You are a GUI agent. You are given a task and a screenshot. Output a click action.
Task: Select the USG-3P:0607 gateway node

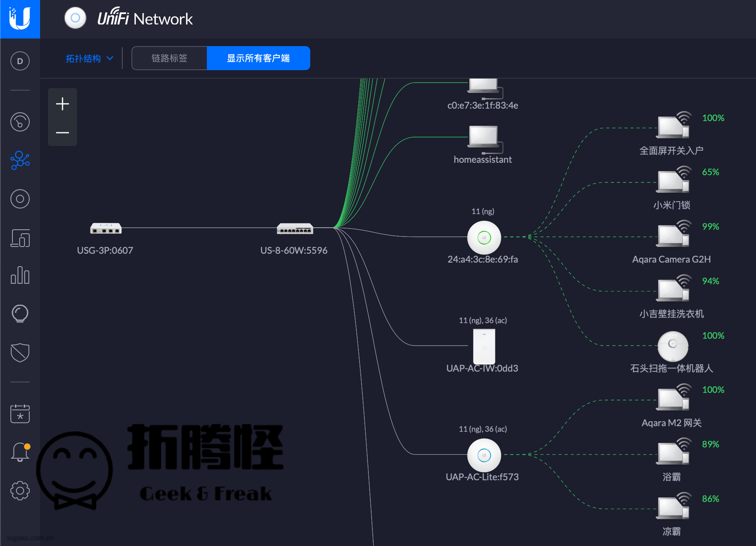pyautogui.click(x=106, y=229)
